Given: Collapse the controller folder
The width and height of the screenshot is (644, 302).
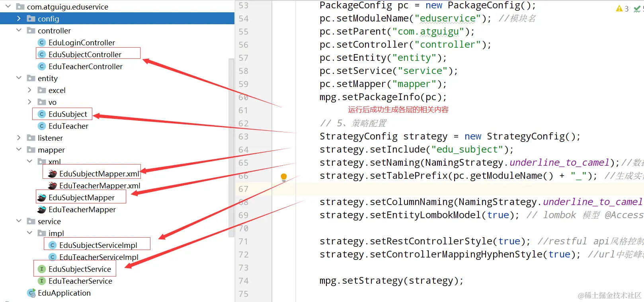Looking at the screenshot, I should [x=19, y=30].
